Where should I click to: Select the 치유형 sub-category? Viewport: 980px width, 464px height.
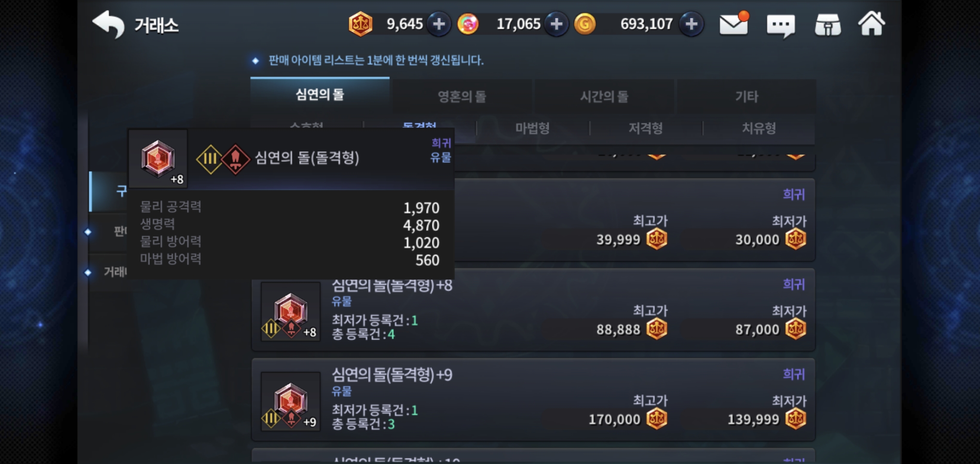click(759, 128)
